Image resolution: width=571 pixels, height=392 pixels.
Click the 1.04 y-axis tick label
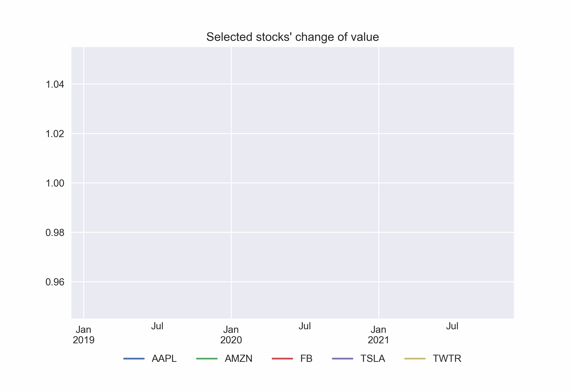click(x=55, y=85)
